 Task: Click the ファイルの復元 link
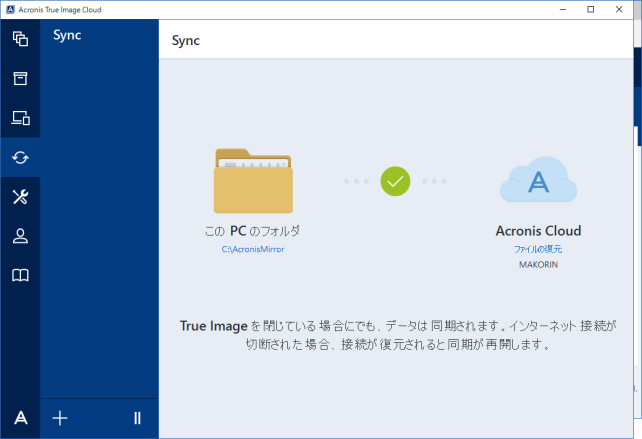pos(538,249)
